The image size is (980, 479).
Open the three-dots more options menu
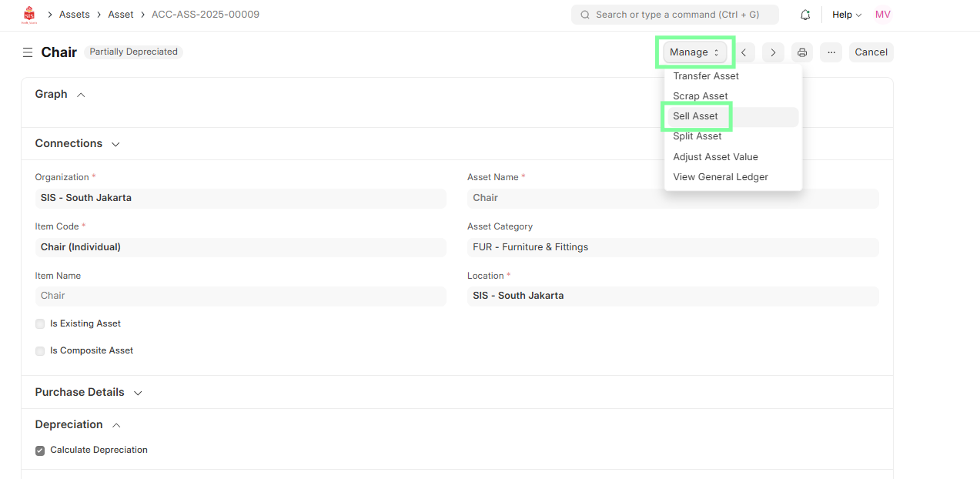coord(831,52)
